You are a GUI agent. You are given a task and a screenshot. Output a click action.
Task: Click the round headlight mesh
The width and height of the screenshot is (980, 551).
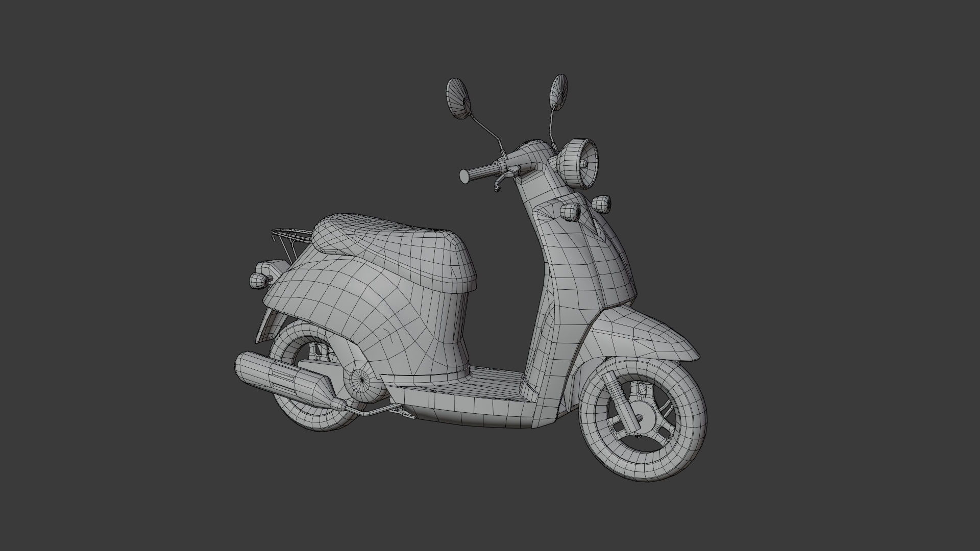[x=577, y=163]
